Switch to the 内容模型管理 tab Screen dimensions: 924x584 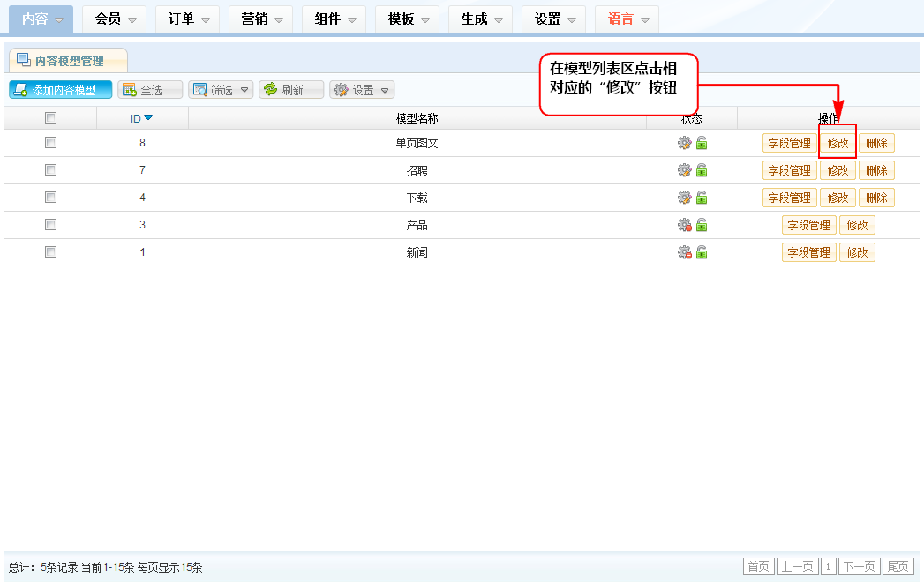[x=69, y=61]
